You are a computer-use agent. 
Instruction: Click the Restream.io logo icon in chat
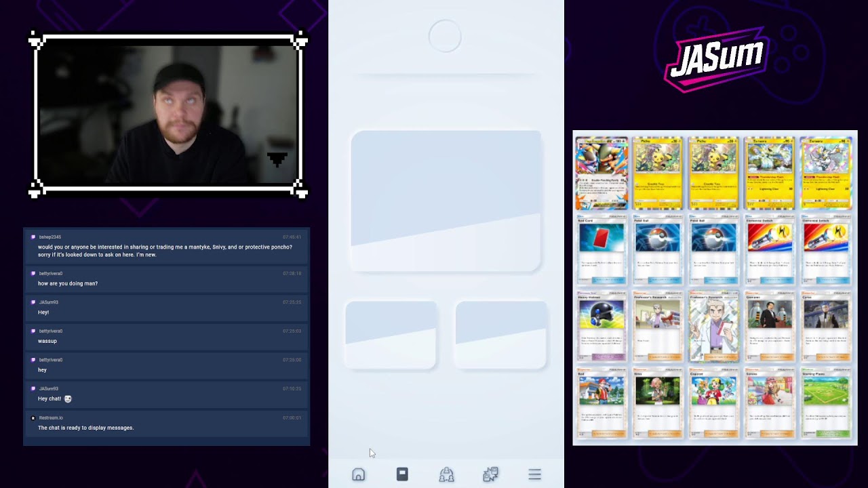33,418
